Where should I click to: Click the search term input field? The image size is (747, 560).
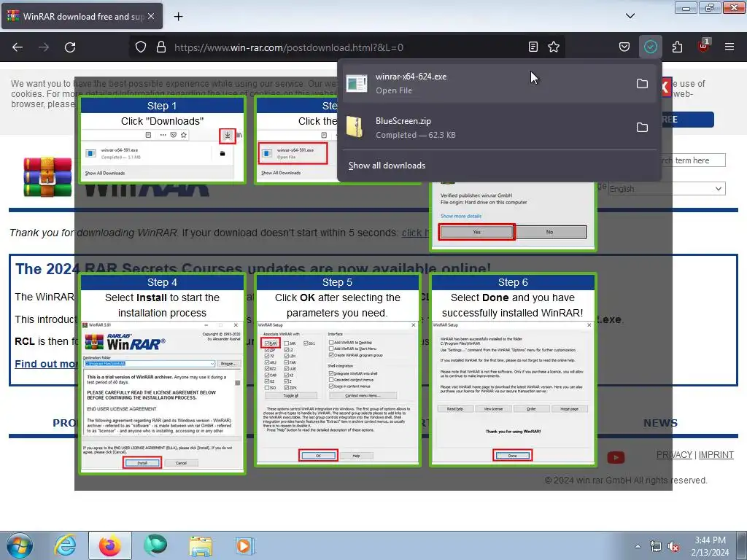click(x=693, y=160)
